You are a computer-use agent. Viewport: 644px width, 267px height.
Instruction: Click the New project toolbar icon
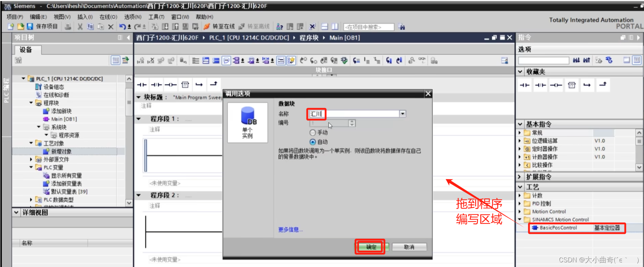(x=11, y=26)
